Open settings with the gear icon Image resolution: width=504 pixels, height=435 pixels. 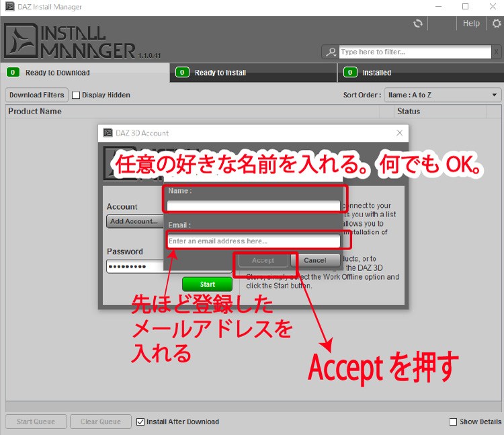tap(497, 24)
